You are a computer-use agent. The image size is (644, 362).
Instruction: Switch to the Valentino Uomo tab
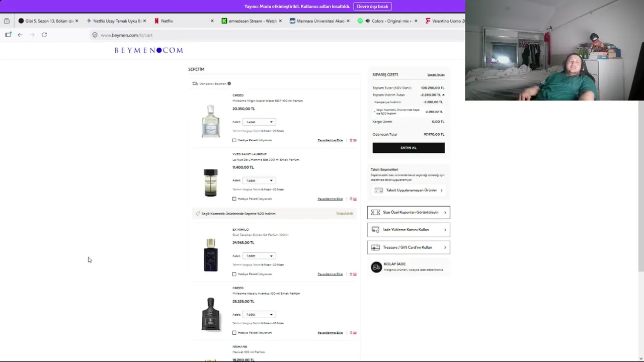click(x=445, y=21)
